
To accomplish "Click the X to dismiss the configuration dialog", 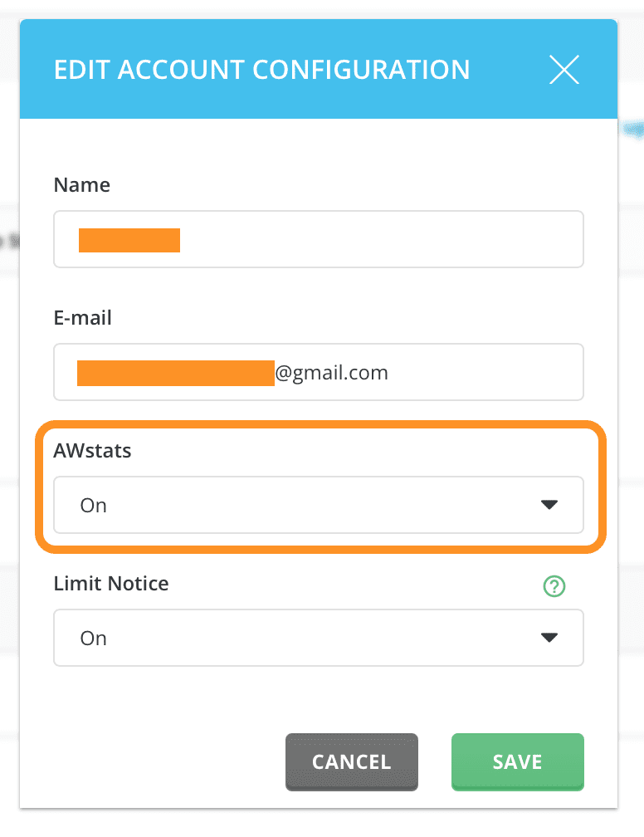I will pyautogui.click(x=563, y=70).
